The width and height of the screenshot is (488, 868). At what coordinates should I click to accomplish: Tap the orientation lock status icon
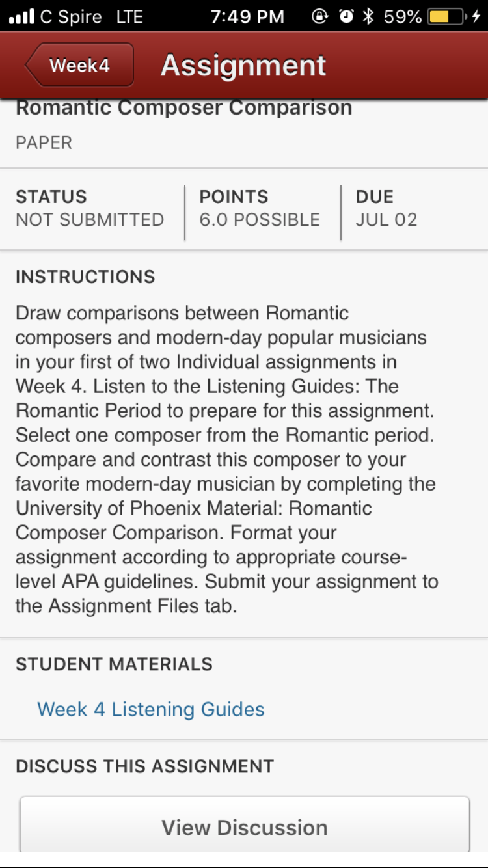[x=319, y=16]
